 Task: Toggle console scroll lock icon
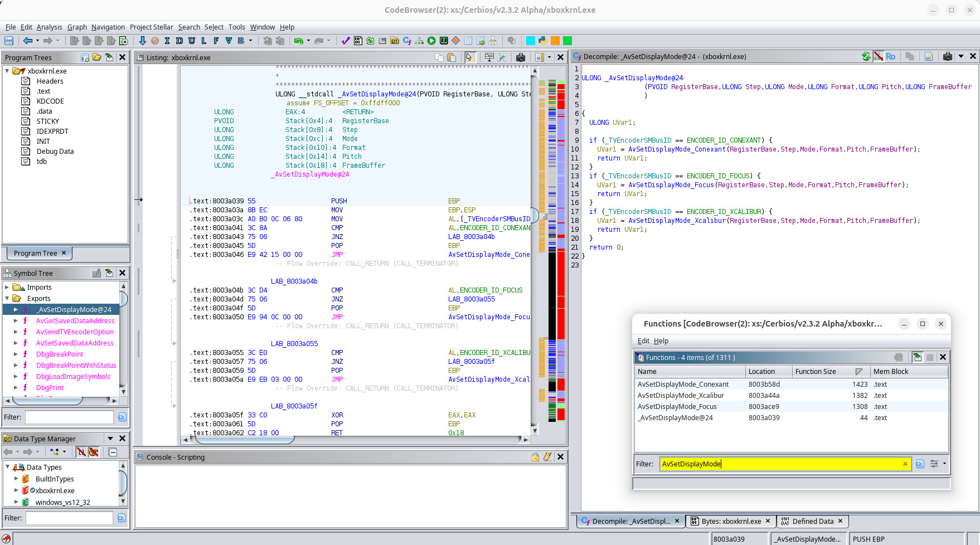[535, 457]
